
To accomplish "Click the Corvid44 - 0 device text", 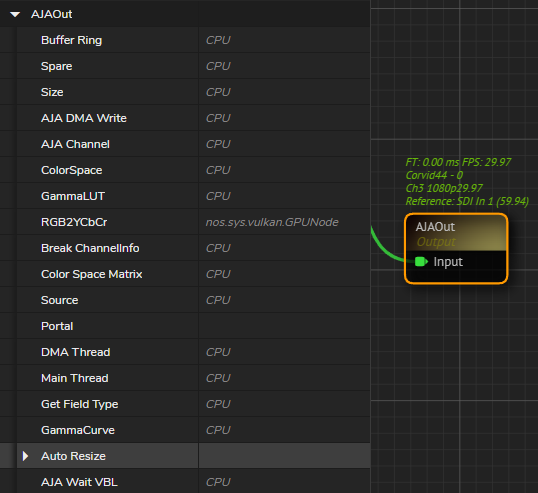I will [434, 175].
